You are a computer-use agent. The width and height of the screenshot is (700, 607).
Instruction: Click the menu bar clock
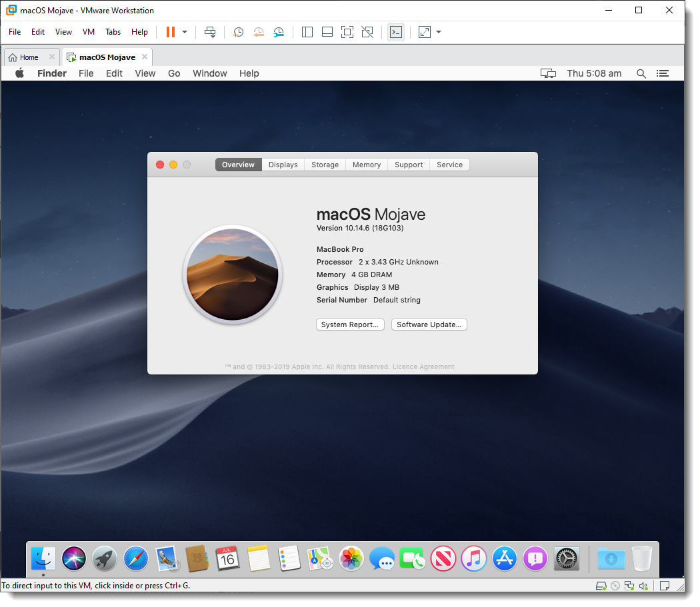[594, 74]
